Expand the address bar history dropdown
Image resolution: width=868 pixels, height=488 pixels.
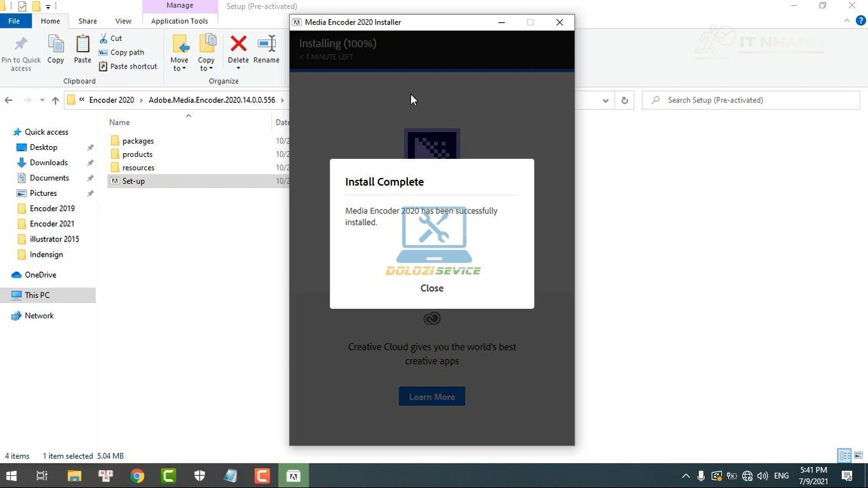[x=606, y=100]
